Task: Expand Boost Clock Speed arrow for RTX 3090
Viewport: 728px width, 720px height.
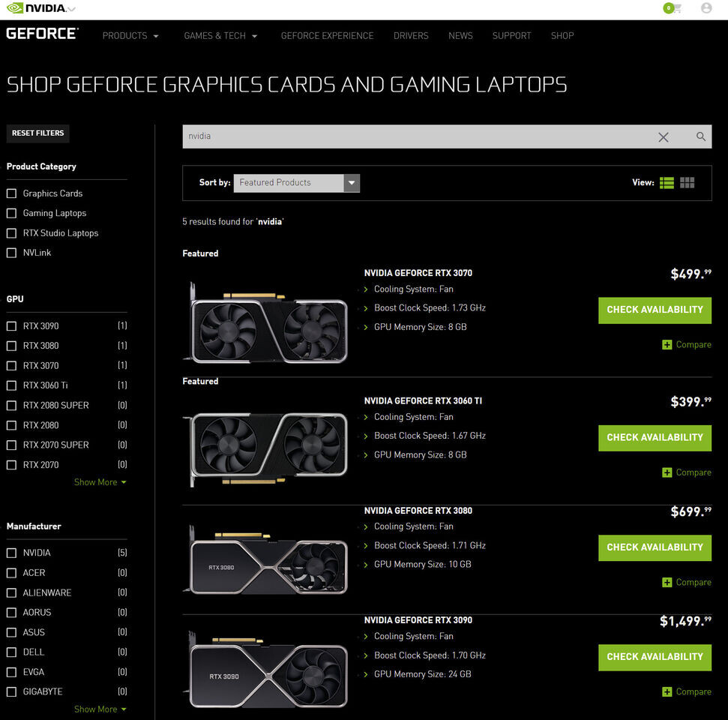Action: [x=366, y=656]
